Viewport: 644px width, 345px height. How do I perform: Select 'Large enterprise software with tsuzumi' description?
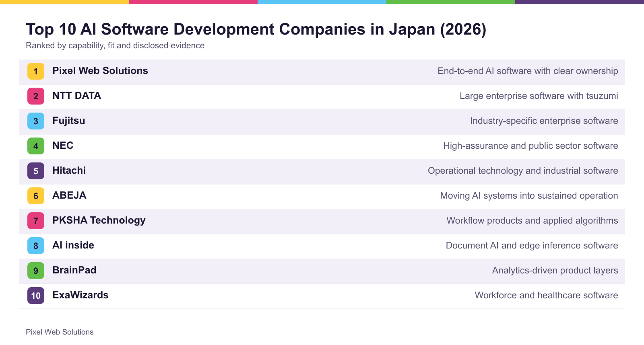[x=539, y=96]
